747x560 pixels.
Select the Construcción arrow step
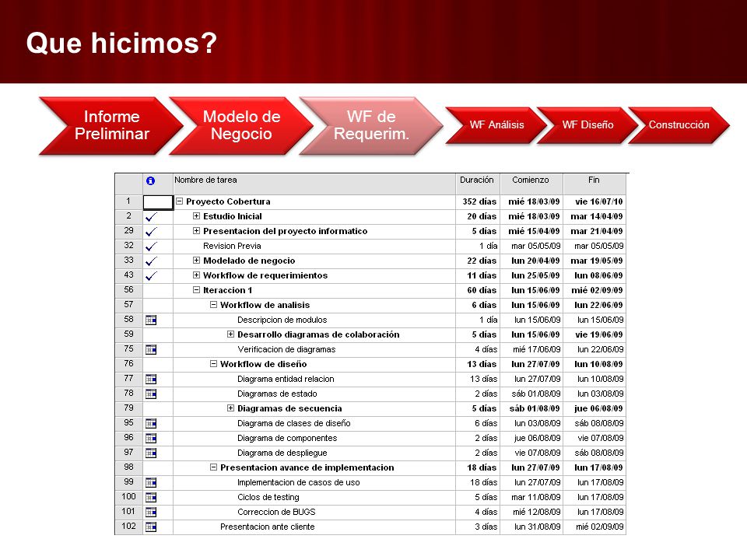[x=679, y=124]
